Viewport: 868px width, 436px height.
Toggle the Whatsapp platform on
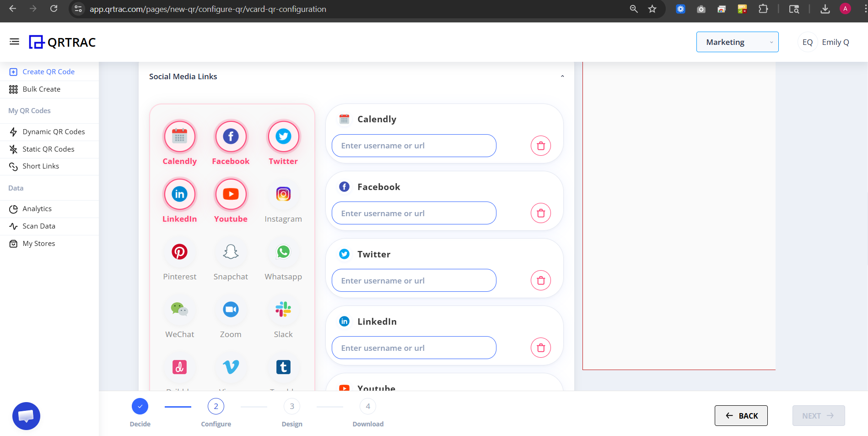[283, 251]
